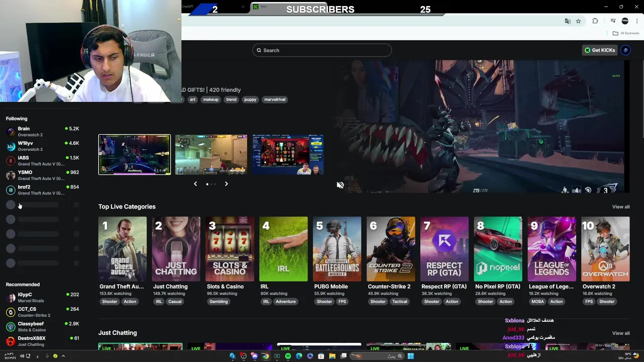Open the user profile avatar menu
The image size is (644, 362).
coord(626,50)
